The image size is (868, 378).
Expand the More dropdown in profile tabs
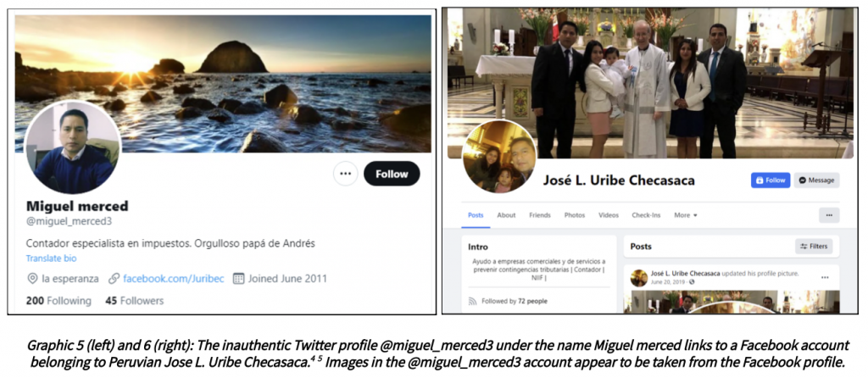click(685, 215)
